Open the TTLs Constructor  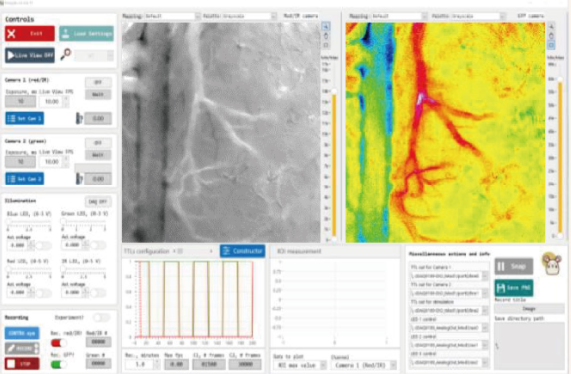click(243, 251)
